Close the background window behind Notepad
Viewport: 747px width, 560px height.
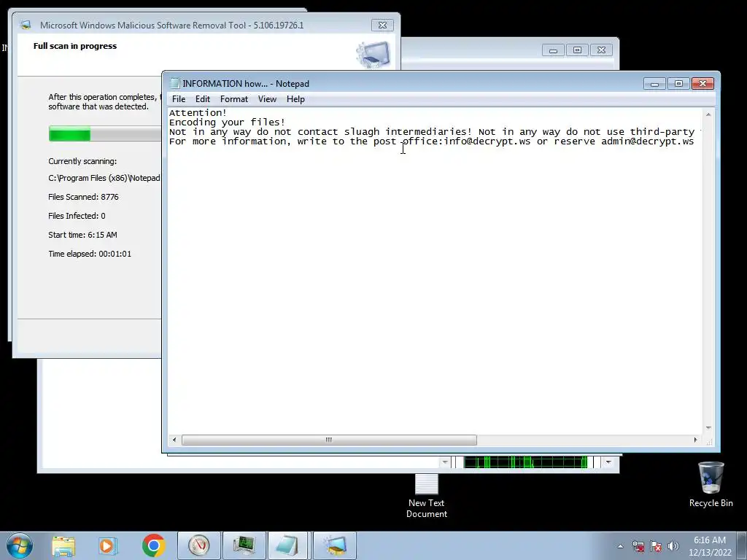(x=601, y=50)
